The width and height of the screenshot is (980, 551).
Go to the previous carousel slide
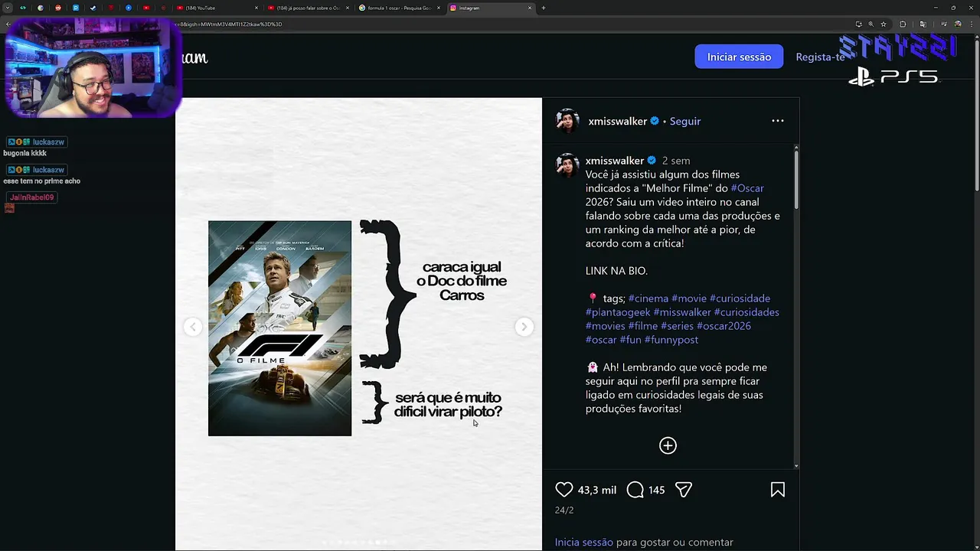point(193,327)
